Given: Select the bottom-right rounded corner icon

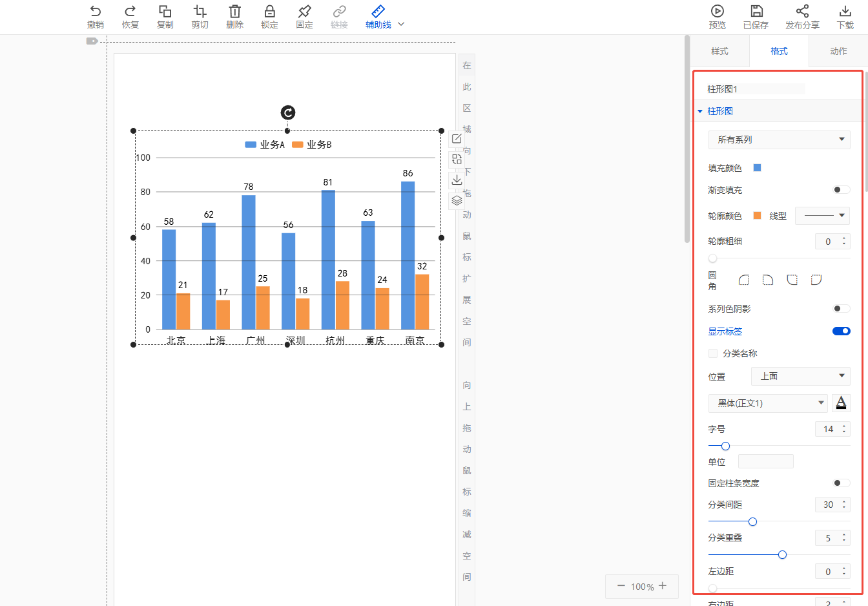Looking at the screenshot, I should 816,280.
